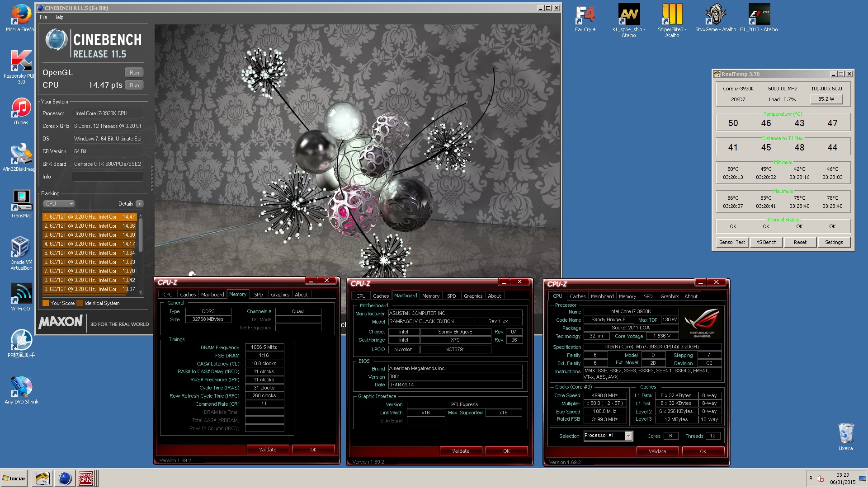Open Graphics tab in Memory CPU-Z window
This screenshot has height=488, width=868.
pos(280,295)
